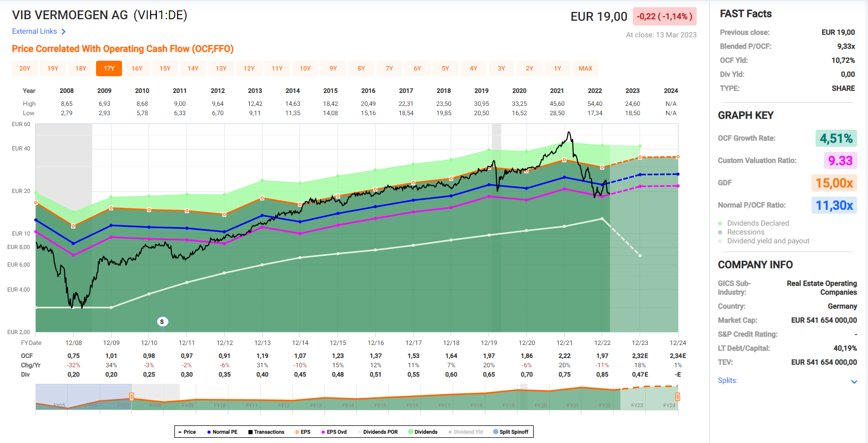Image resolution: width=868 pixels, height=443 pixels.
Task: Click the Split Spinoff legend circle
Action: pos(495,432)
